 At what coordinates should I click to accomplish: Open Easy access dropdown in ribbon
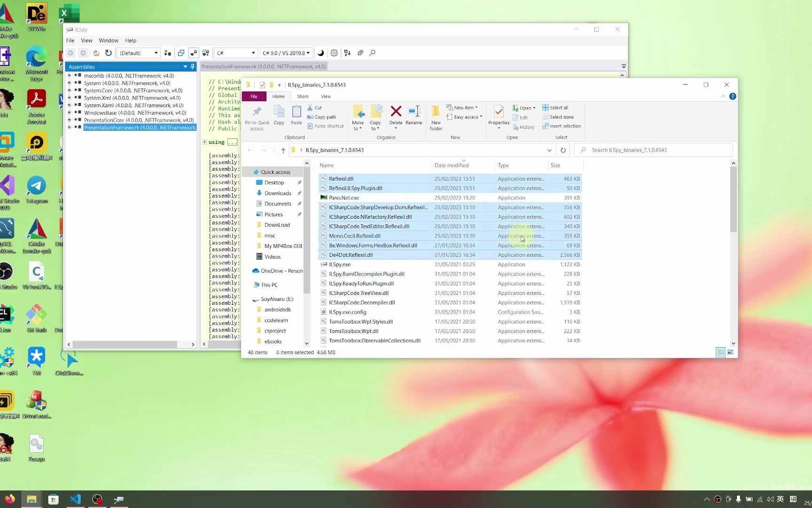pyautogui.click(x=464, y=117)
